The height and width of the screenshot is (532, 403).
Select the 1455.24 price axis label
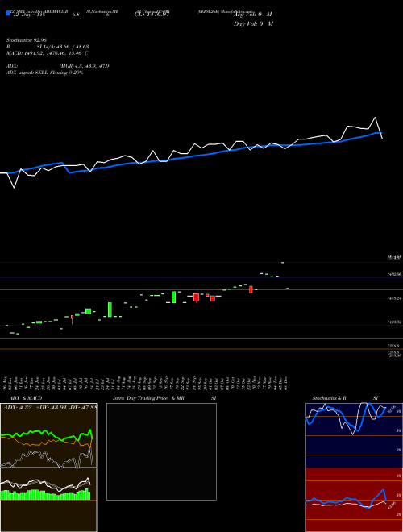pos(394,298)
